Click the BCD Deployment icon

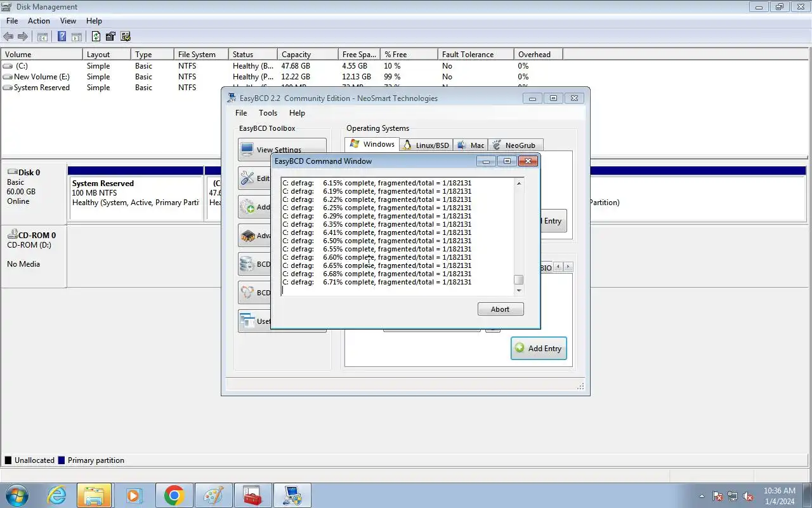click(247, 293)
